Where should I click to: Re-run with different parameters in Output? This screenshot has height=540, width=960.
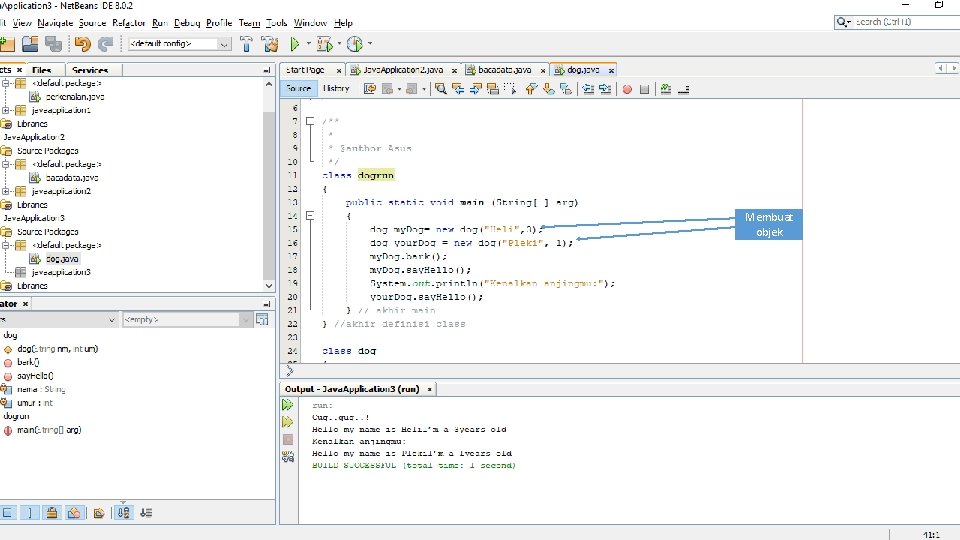click(x=288, y=422)
